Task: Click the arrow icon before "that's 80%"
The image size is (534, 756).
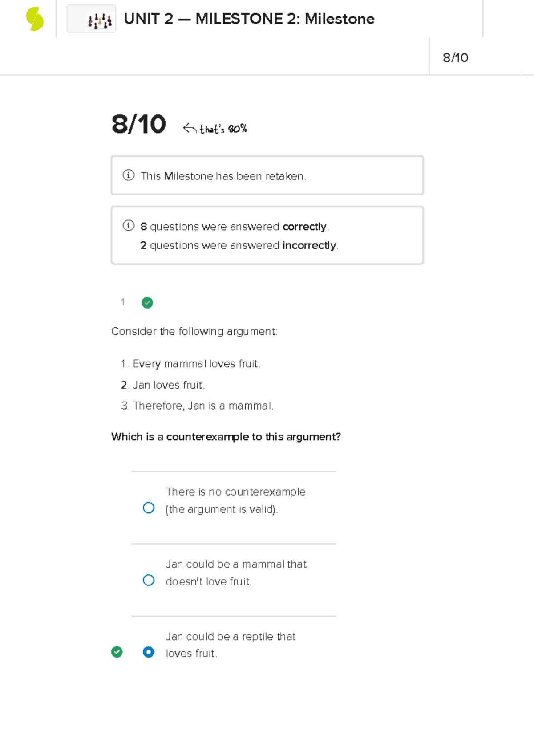Action: click(x=190, y=128)
